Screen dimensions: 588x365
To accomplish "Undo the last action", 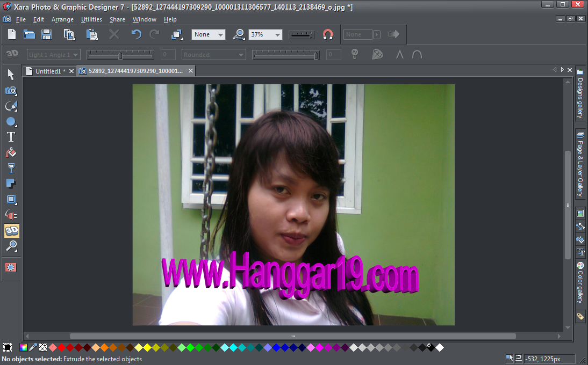I will (136, 34).
